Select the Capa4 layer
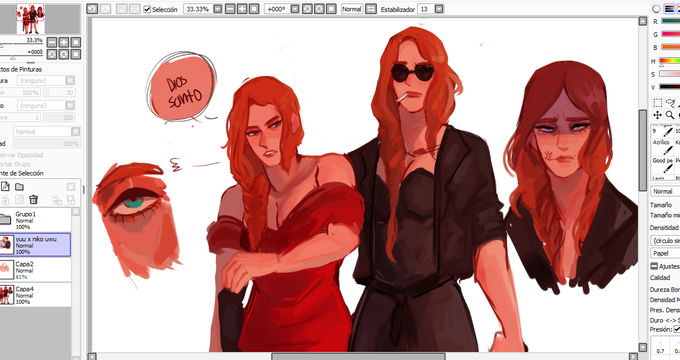This screenshot has width=680, height=360. [x=35, y=295]
